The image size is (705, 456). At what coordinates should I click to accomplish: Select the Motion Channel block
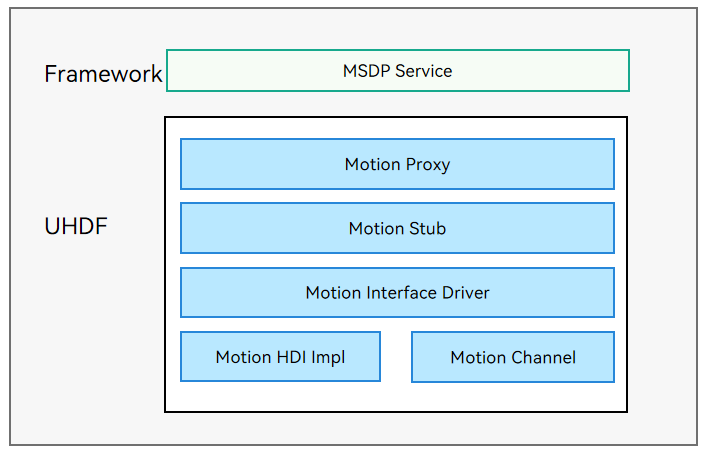tap(512, 357)
